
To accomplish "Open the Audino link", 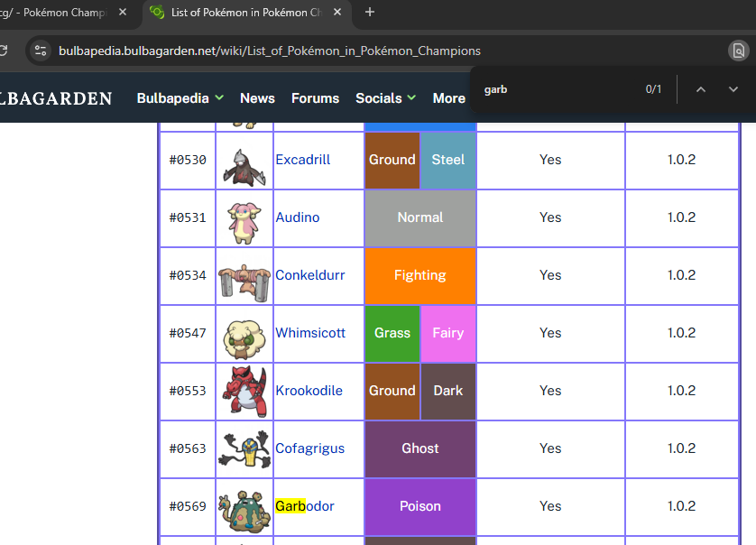I will [298, 217].
